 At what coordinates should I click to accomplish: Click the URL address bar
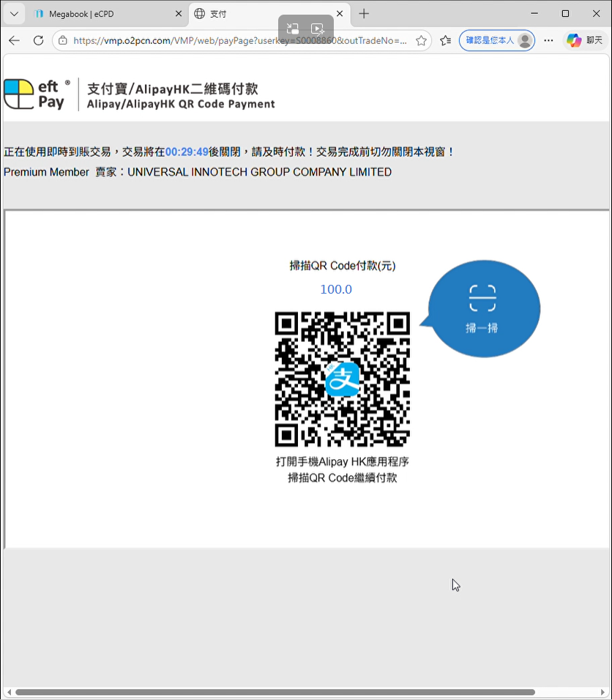pos(240,40)
